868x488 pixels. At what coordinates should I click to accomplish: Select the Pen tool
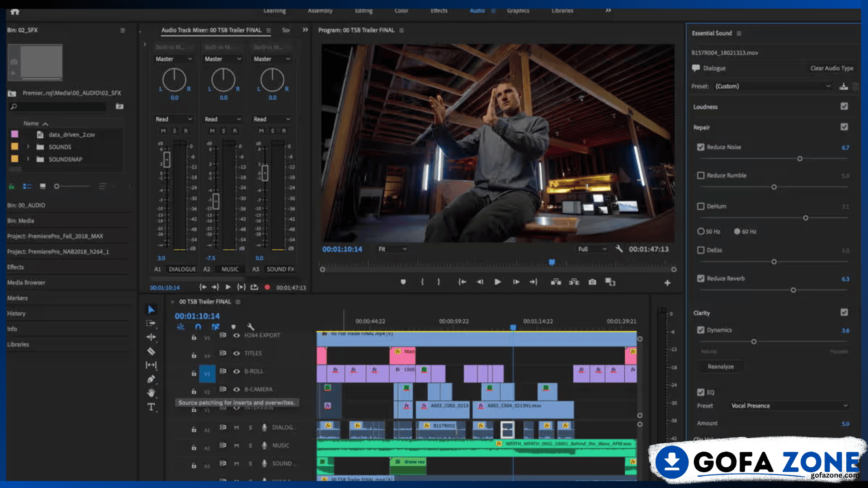(x=151, y=379)
